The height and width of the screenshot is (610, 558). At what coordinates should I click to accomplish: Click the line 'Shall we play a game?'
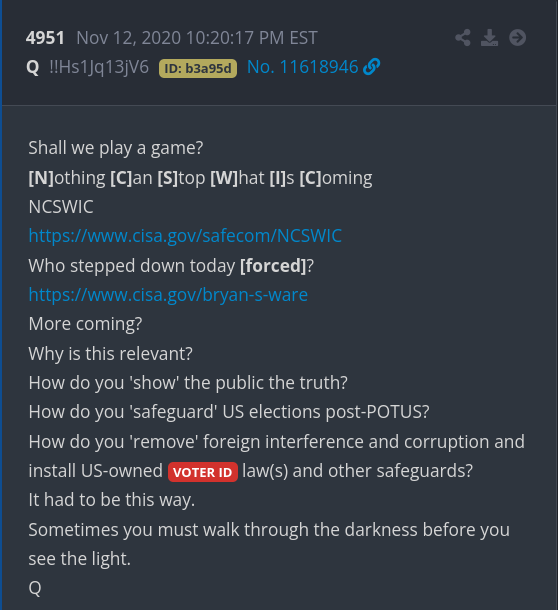coord(116,148)
